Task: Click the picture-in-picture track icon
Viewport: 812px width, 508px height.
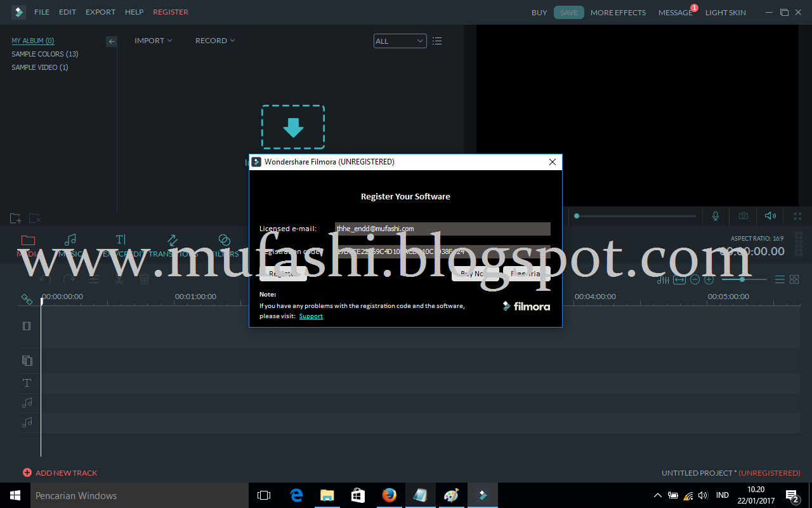Action: 27,361
